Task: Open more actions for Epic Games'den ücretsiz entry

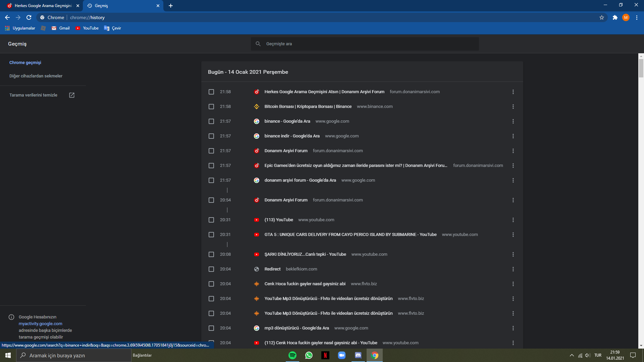Action: 513,166
